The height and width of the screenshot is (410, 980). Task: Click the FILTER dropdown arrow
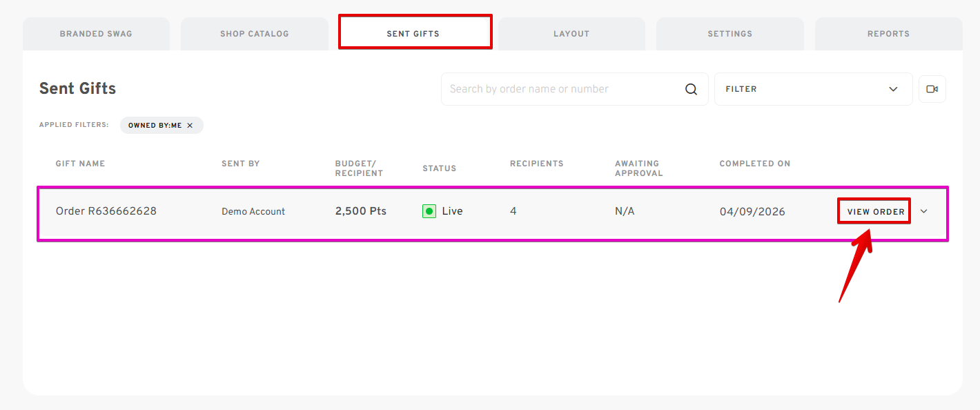pos(893,89)
